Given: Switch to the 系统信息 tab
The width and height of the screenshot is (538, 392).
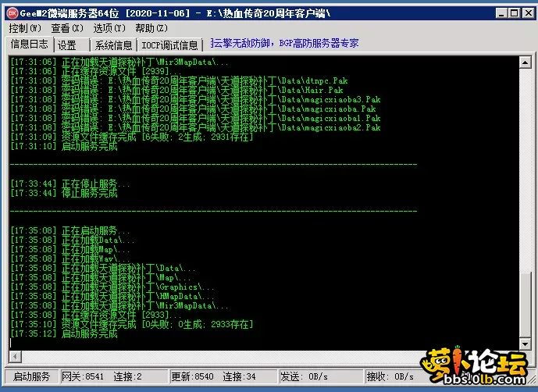Looking at the screenshot, I should pos(113,45).
